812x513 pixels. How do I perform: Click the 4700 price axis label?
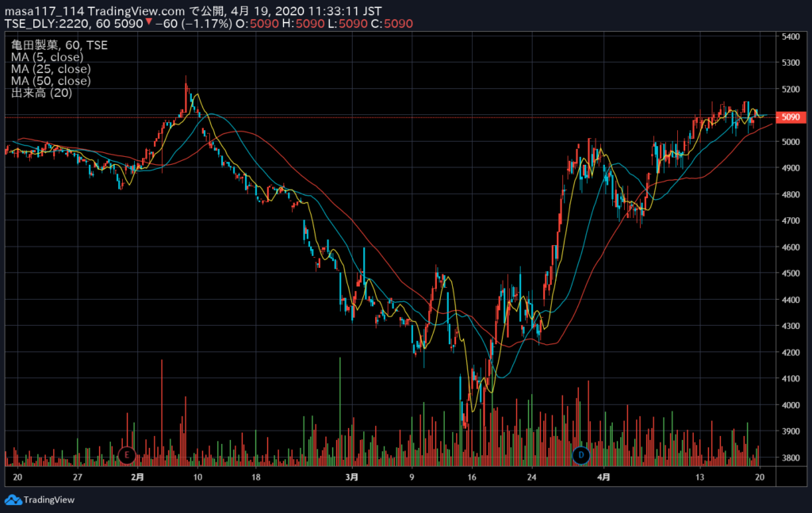[x=791, y=220]
